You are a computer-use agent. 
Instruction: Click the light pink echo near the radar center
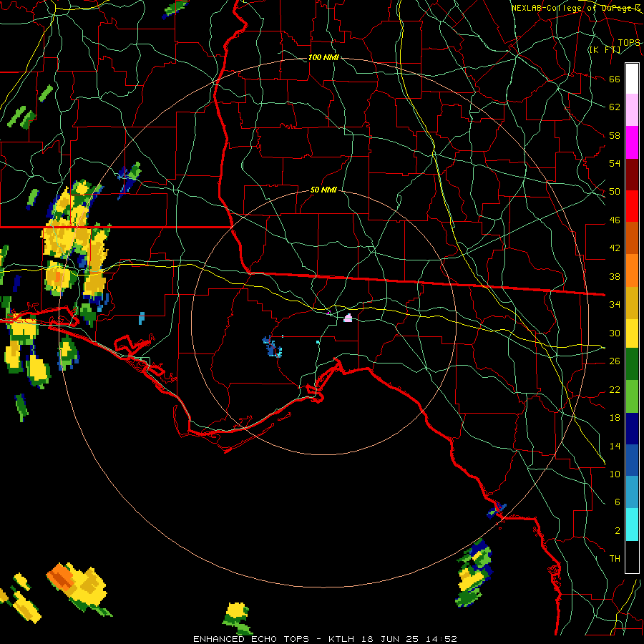coord(348,318)
